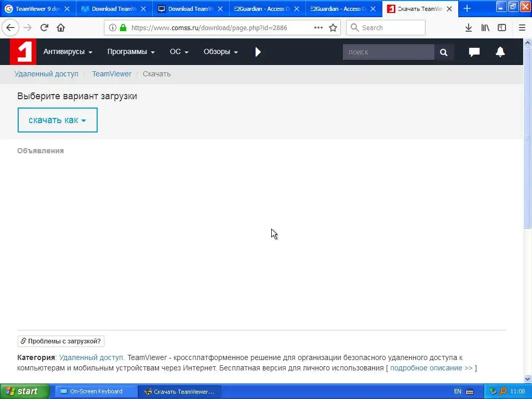The width and height of the screenshot is (532, 399).
Task: Open notifications bell icon
Action: click(x=500, y=52)
